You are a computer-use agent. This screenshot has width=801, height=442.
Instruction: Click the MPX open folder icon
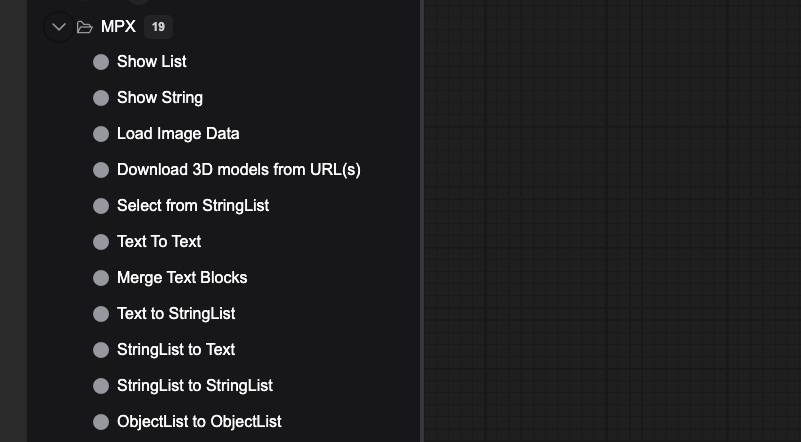(85, 27)
